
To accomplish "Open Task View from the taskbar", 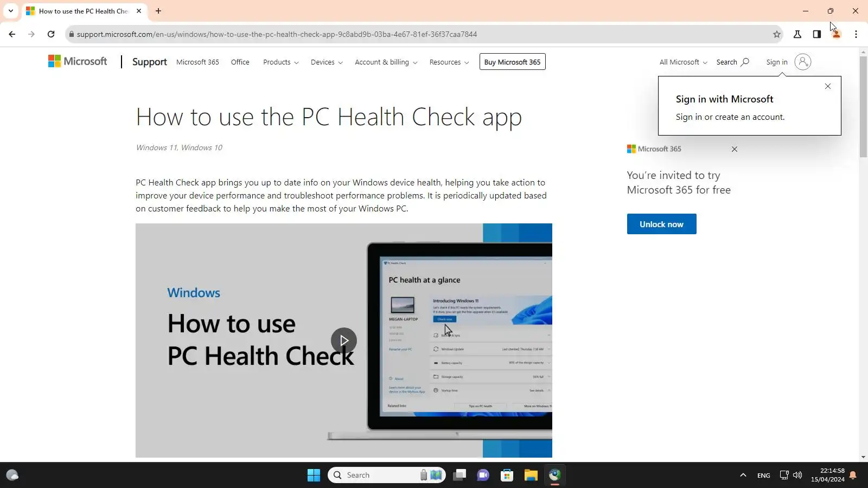I will 460,476.
